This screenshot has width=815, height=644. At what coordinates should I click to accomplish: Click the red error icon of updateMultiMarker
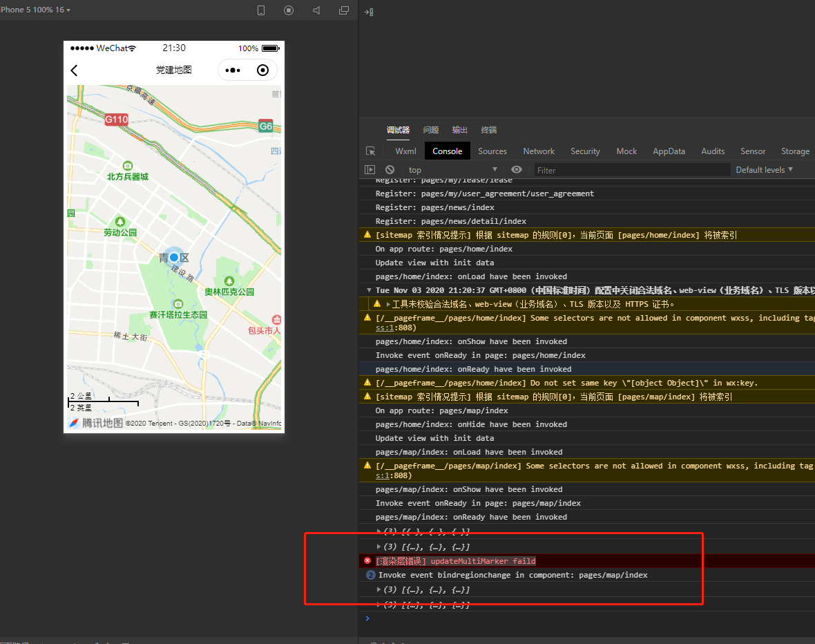(x=367, y=561)
